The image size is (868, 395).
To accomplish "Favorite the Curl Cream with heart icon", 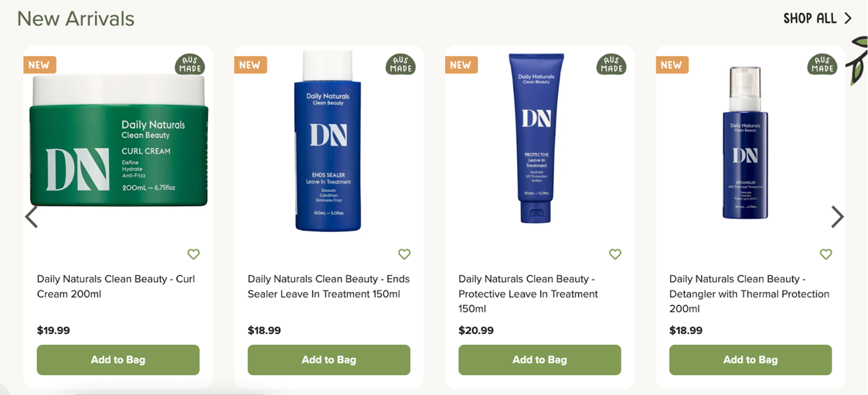I will (193, 254).
